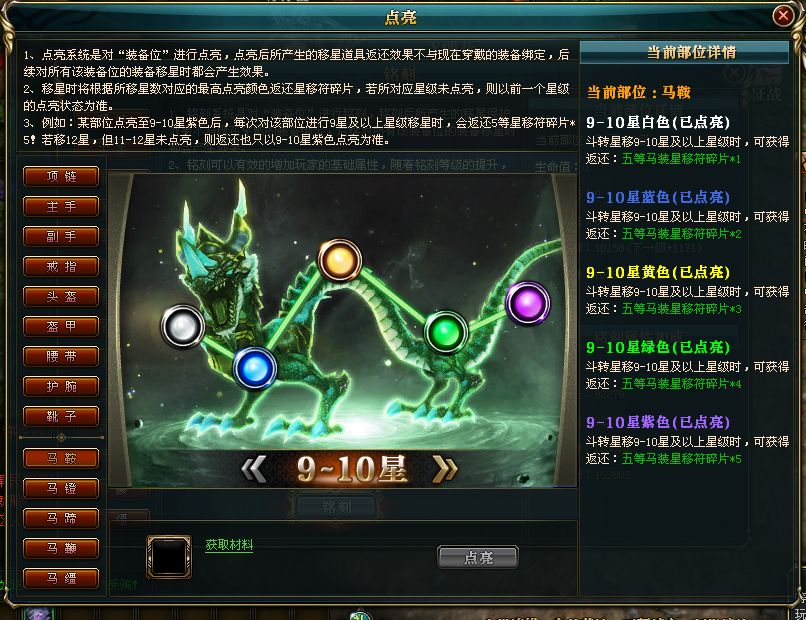The height and width of the screenshot is (620, 806).
Task: Click the 点亮 button
Action: 478,557
